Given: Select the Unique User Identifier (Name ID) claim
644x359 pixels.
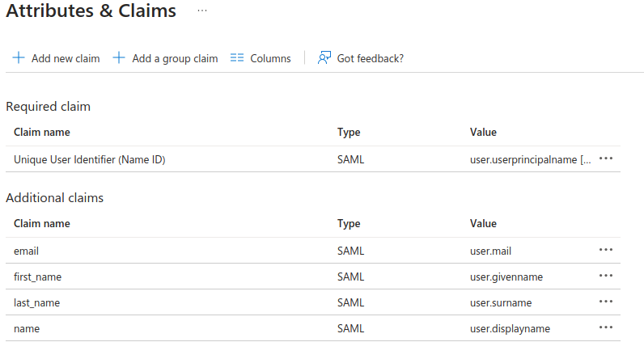Looking at the screenshot, I should [x=89, y=160].
